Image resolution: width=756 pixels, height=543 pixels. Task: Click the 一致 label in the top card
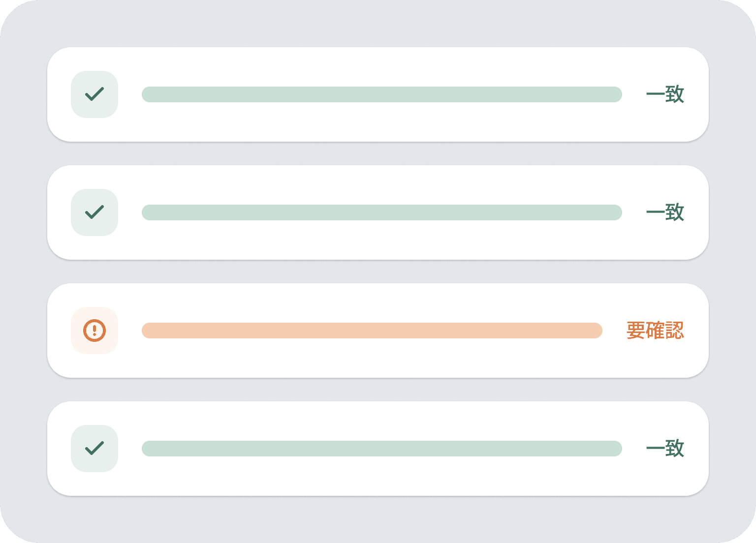point(665,94)
